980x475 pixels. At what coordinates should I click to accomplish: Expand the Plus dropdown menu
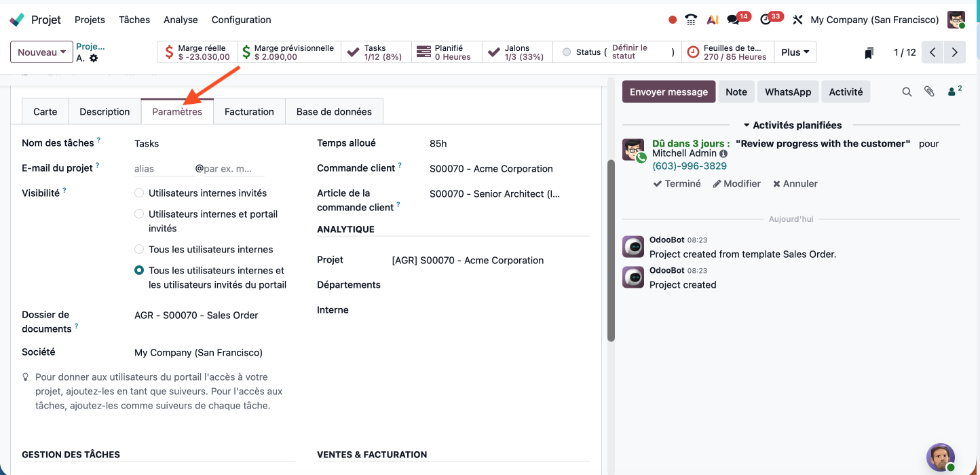(x=795, y=52)
